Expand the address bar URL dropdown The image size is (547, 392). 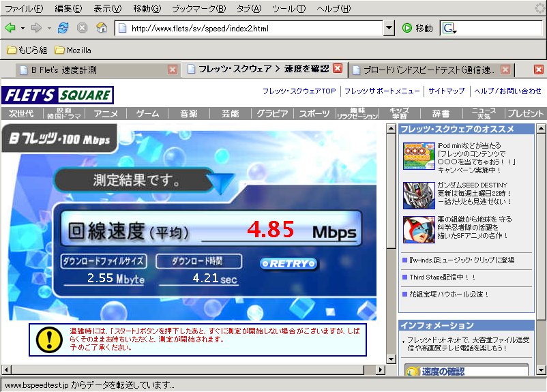coord(389,28)
